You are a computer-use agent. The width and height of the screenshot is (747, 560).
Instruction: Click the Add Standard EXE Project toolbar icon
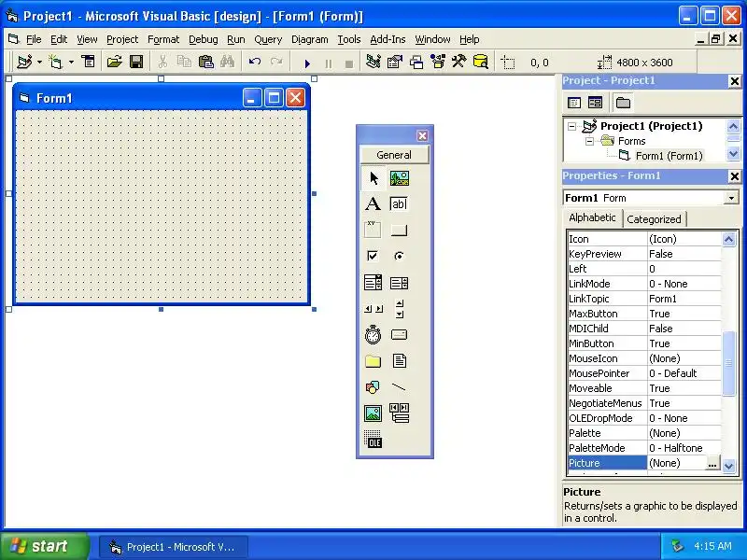tap(24, 62)
